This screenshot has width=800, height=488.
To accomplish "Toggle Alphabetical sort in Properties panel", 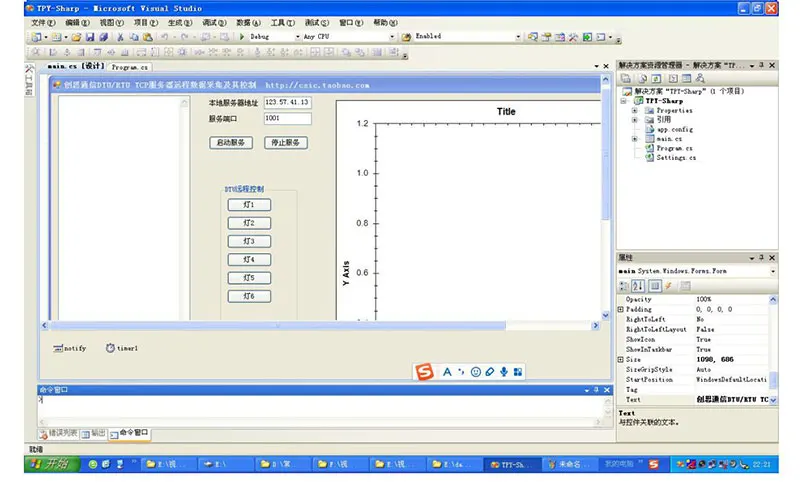I will point(638,286).
